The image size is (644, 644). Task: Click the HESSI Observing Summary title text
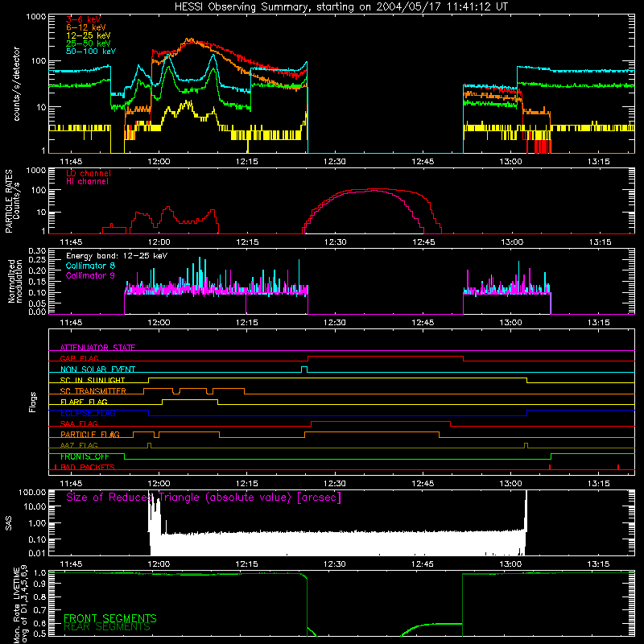(x=341, y=7)
